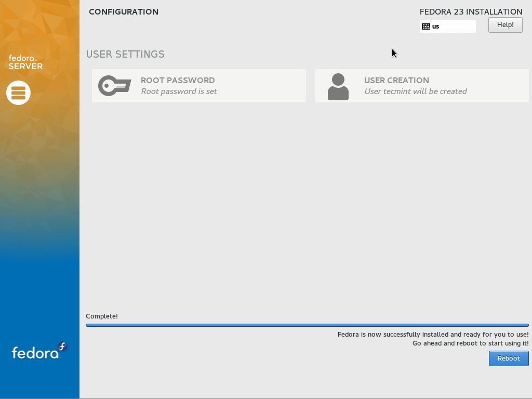Open the ROOT PASSWORD settings title
This screenshot has height=399, width=532.
(x=178, y=81)
